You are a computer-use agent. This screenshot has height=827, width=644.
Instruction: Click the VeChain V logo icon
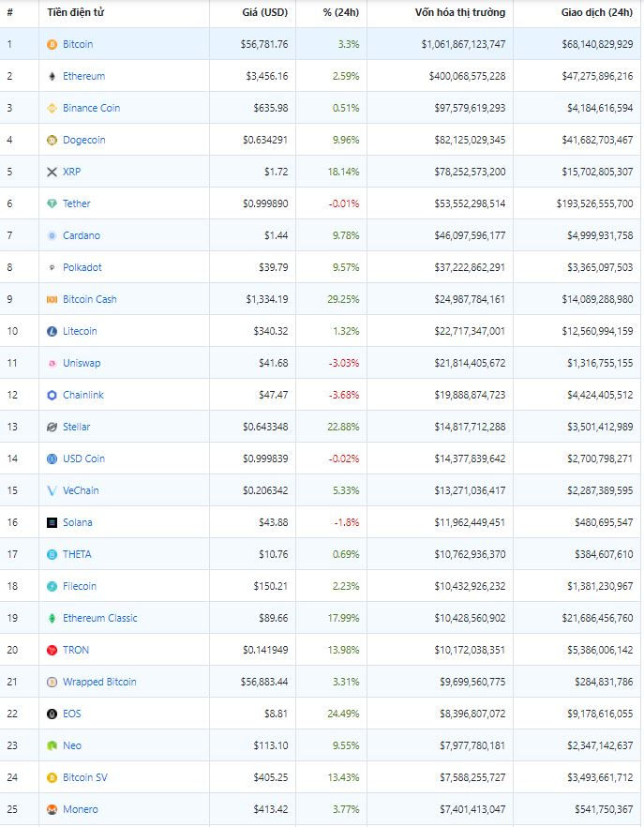point(52,491)
